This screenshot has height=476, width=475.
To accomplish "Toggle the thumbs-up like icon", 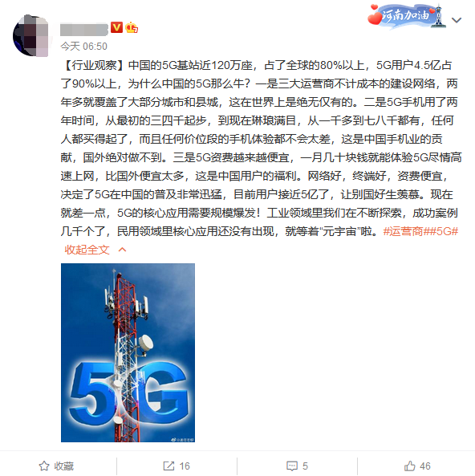I will tap(410, 466).
